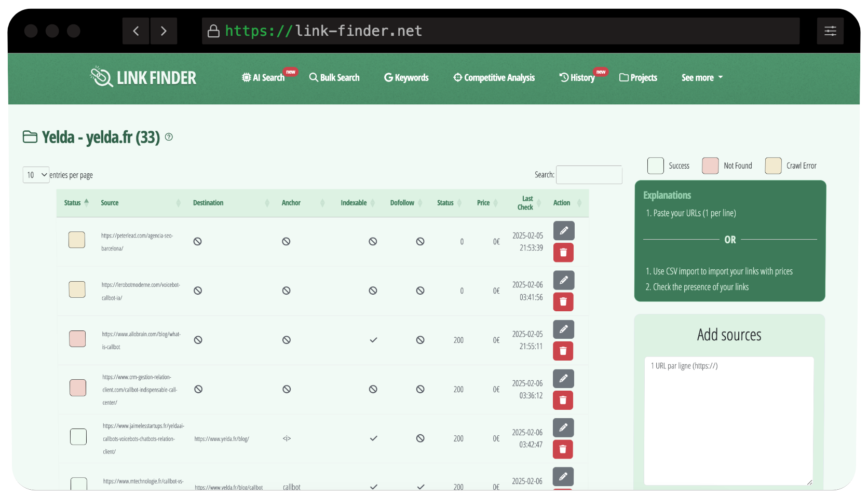Click browser forward arrow button
Screen dimensions: 868x497
(x=164, y=31)
